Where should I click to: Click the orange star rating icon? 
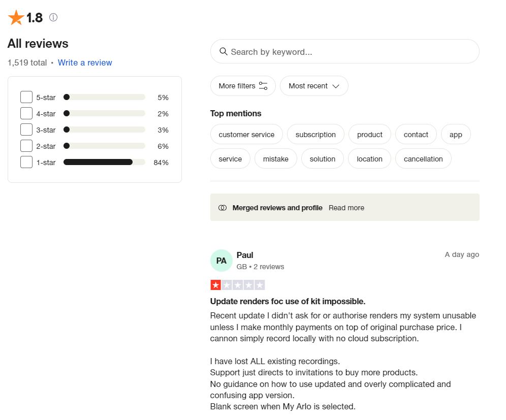tap(16, 17)
